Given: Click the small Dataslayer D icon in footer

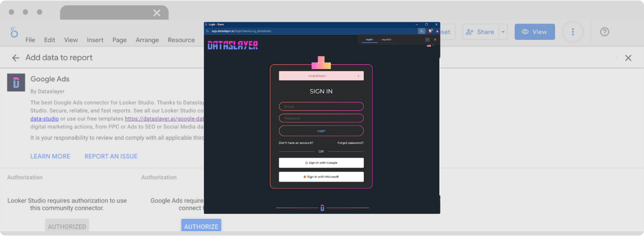Looking at the screenshot, I should [322, 208].
